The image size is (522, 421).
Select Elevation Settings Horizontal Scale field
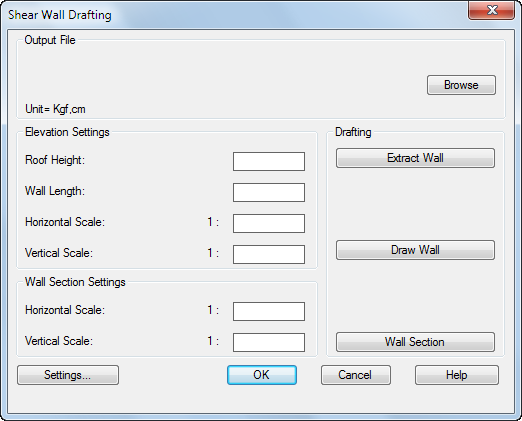[269, 223]
